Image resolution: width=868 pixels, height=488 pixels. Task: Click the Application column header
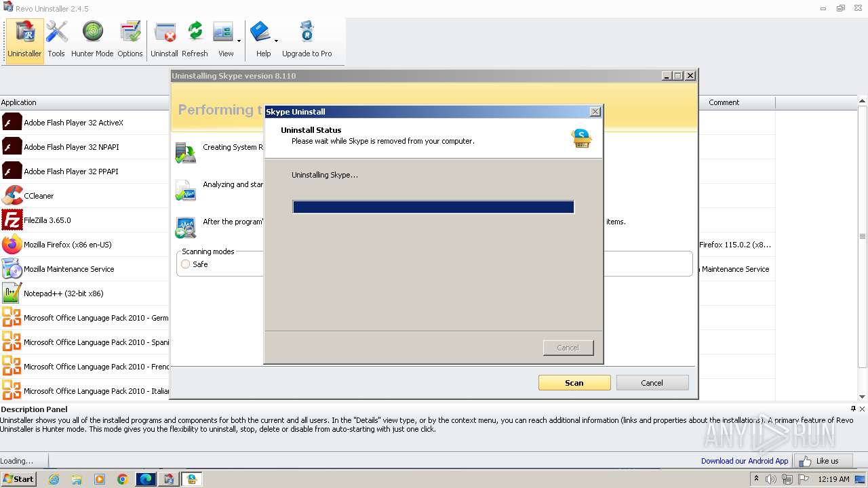tap(85, 102)
